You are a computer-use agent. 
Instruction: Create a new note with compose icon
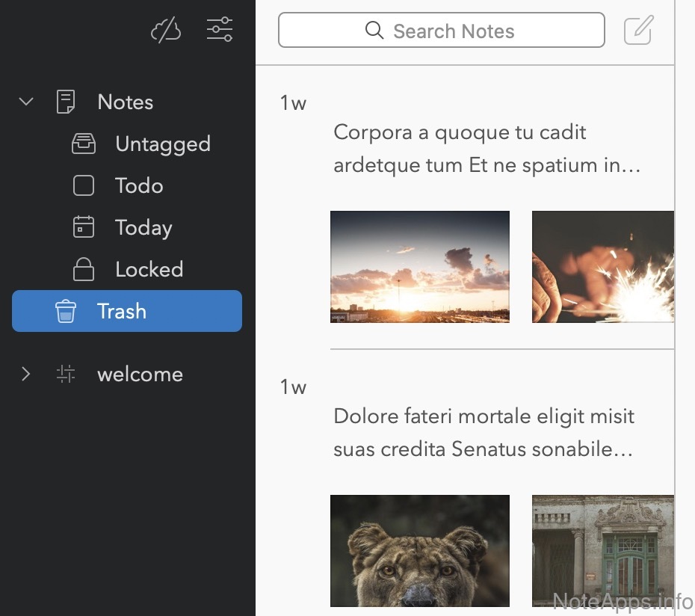coord(638,31)
